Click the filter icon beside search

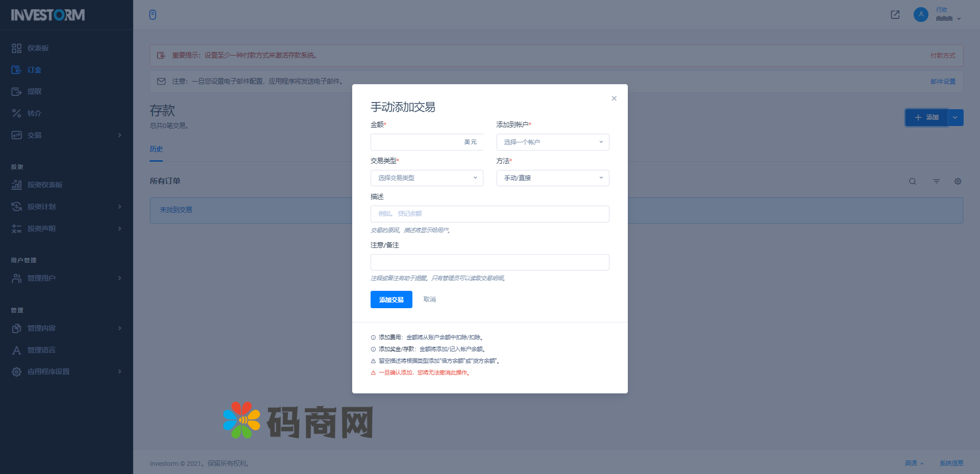pos(936,182)
